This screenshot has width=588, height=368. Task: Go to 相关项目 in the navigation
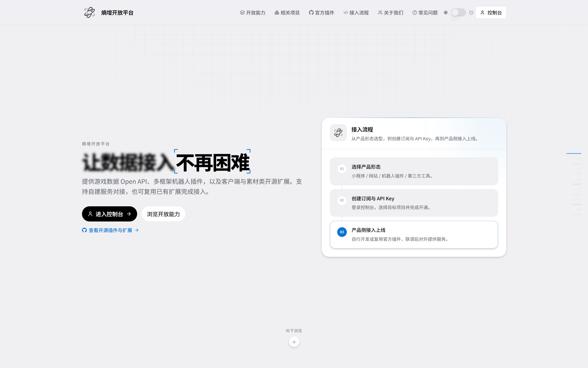point(287,13)
